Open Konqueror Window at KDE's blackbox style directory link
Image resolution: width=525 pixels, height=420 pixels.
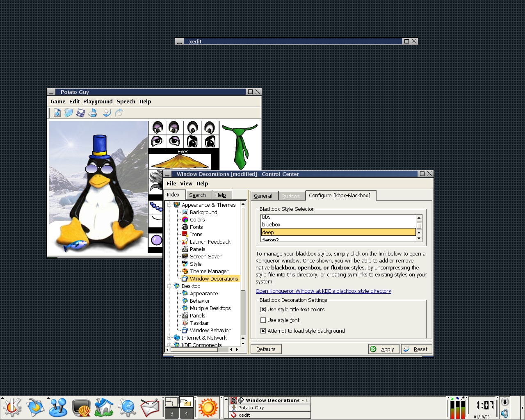(323, 291)
